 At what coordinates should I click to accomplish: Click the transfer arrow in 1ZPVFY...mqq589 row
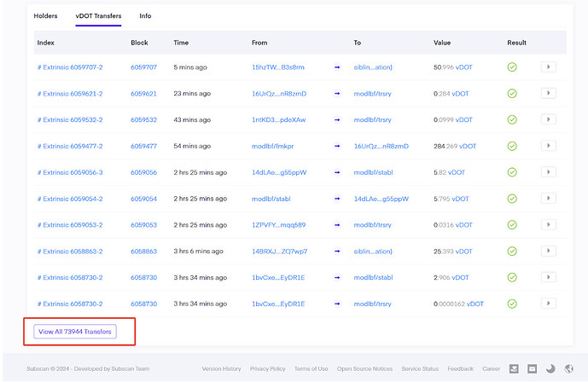(x=337, y=225)
